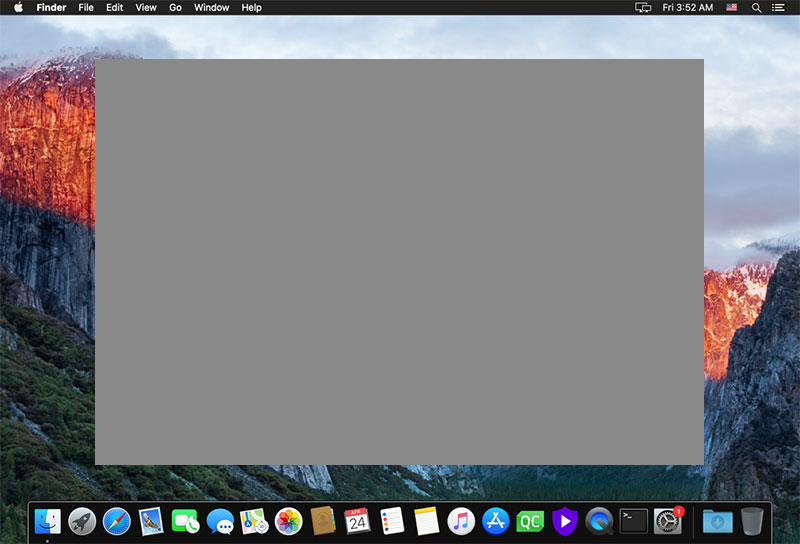
Task: Open US flag input source menu
Action: [732, 7]
